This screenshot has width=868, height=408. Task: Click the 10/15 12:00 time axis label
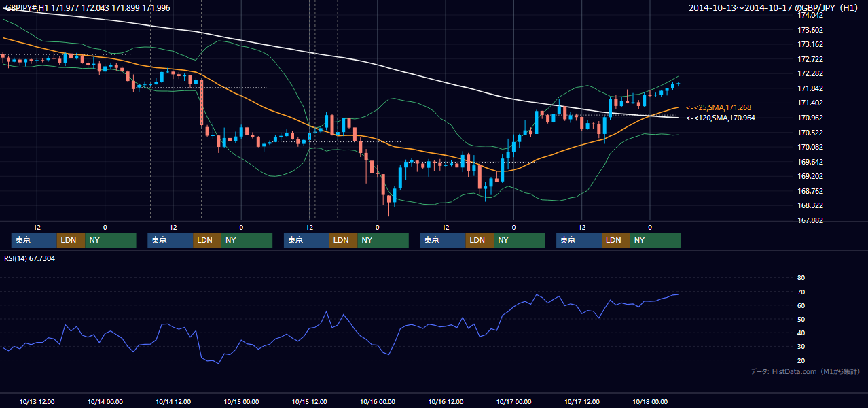309,401
